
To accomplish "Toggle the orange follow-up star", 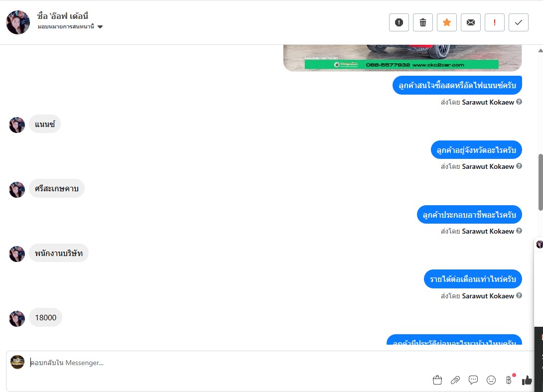I will [447, 22].
